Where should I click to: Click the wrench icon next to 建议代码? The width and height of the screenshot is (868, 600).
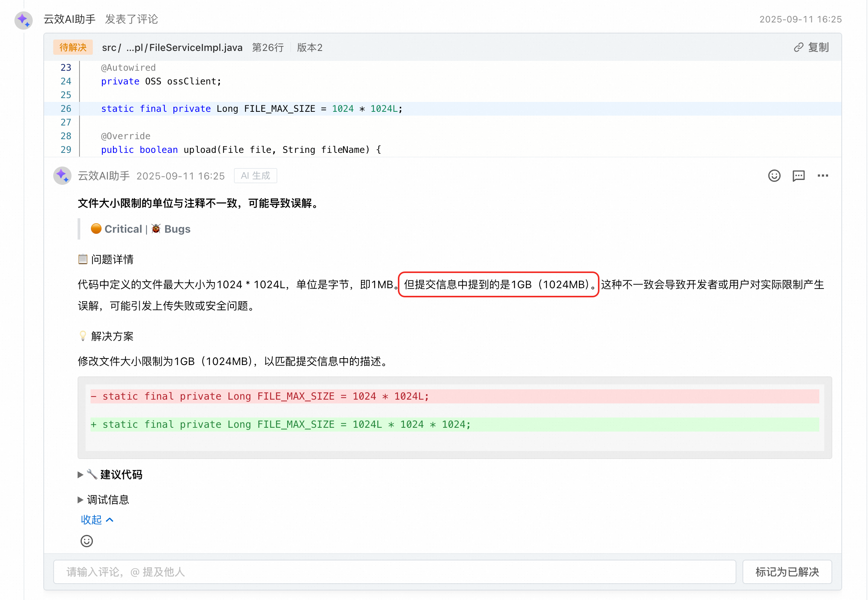[x=92, y=474]
